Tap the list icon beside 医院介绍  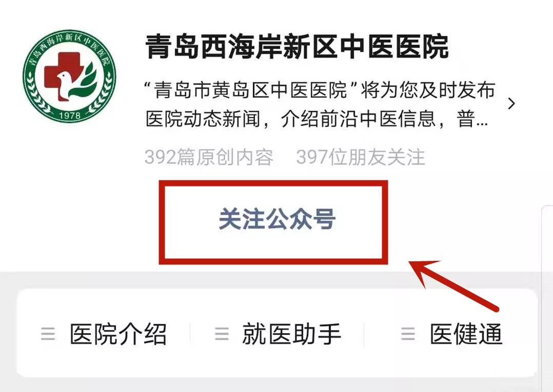tap(48, 334)
